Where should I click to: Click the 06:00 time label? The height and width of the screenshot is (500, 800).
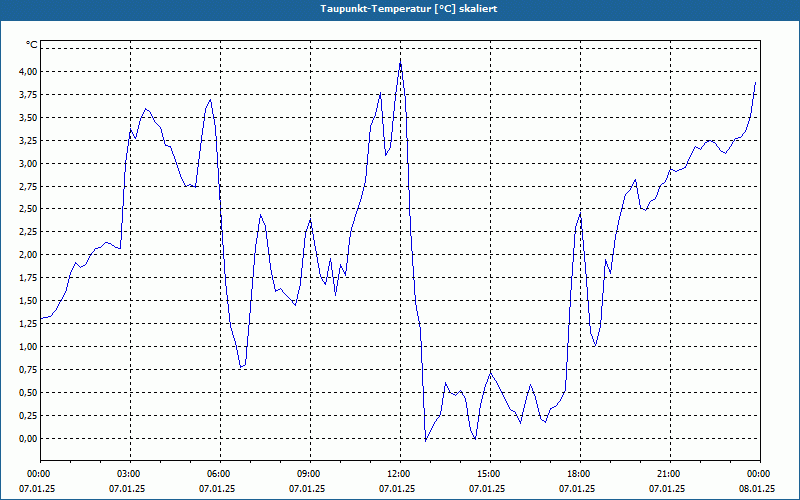[218, 474]
